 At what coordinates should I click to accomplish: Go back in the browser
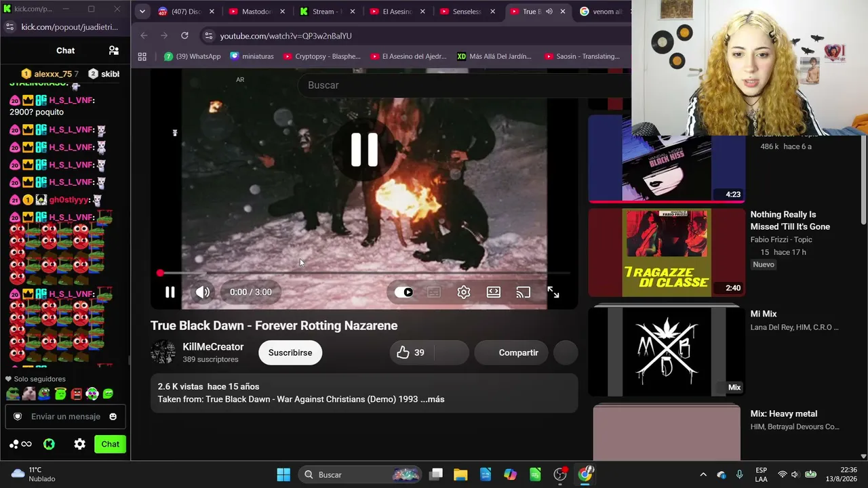pos(144,36)
